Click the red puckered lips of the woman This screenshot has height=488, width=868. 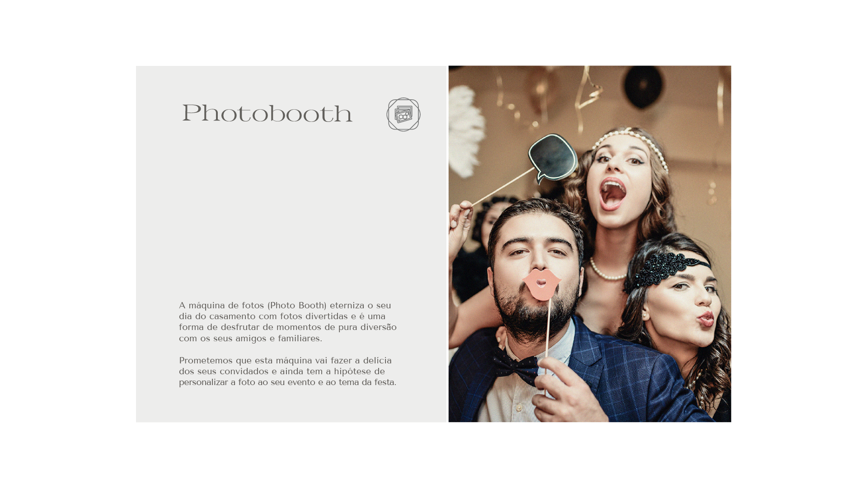click(705, 319)
